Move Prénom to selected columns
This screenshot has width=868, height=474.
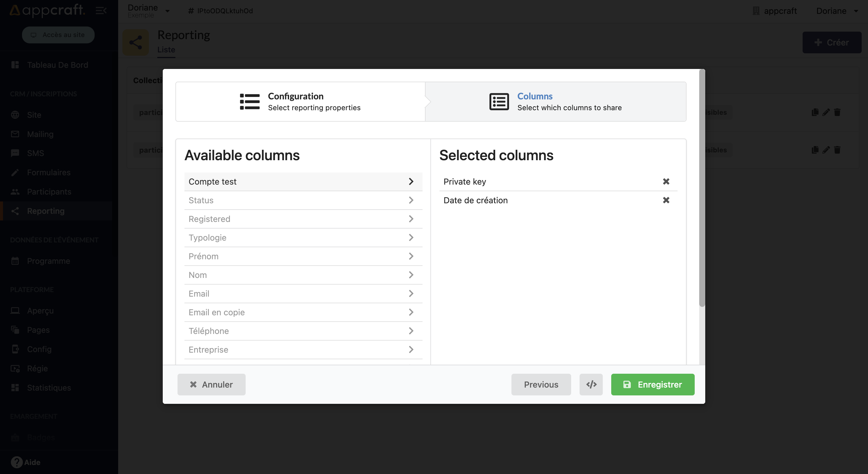(411, 256)
